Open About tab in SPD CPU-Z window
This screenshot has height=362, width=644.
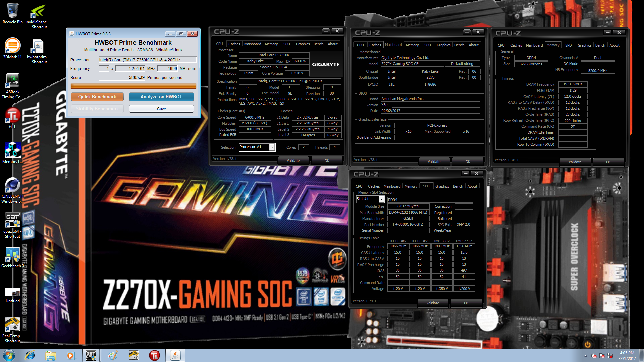pos(472,186)
